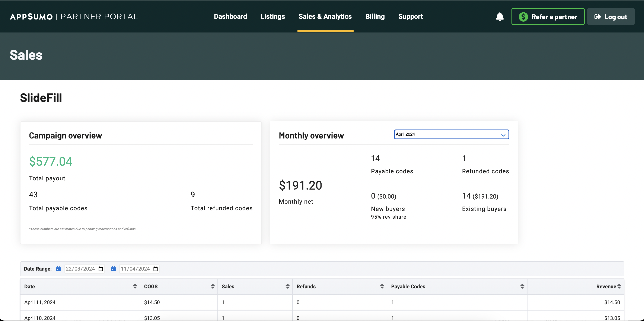Image resolution: width=644 pixels, height=321 pixels.
Task: Open date picker inside start date 22/03/2024
Action: click(x=101, y=269)
